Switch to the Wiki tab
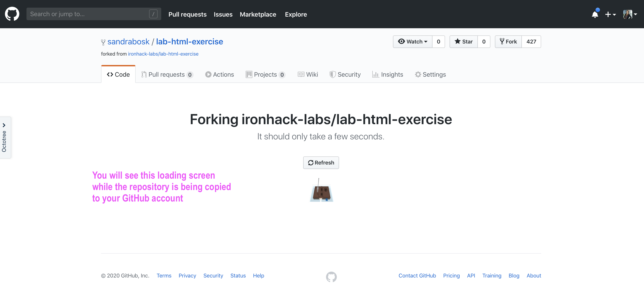Viewport: 644px width, 288px height. [307, 74]
